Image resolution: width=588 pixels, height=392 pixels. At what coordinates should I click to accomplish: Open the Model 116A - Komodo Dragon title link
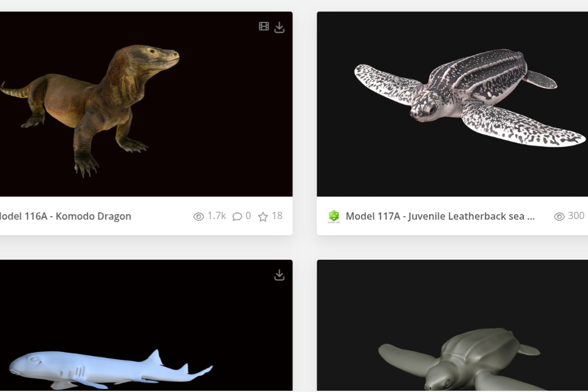[x=64, y=216]
